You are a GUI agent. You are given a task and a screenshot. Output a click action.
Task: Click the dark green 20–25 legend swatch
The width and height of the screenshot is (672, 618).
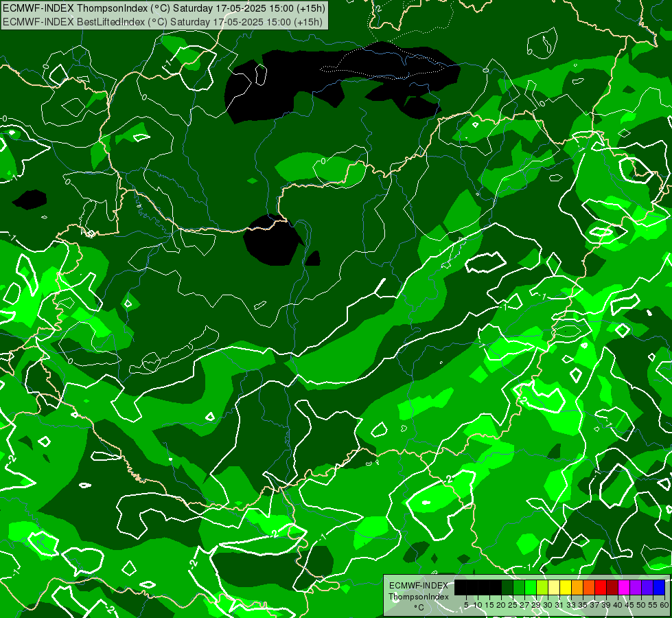[x=507, y=587]
